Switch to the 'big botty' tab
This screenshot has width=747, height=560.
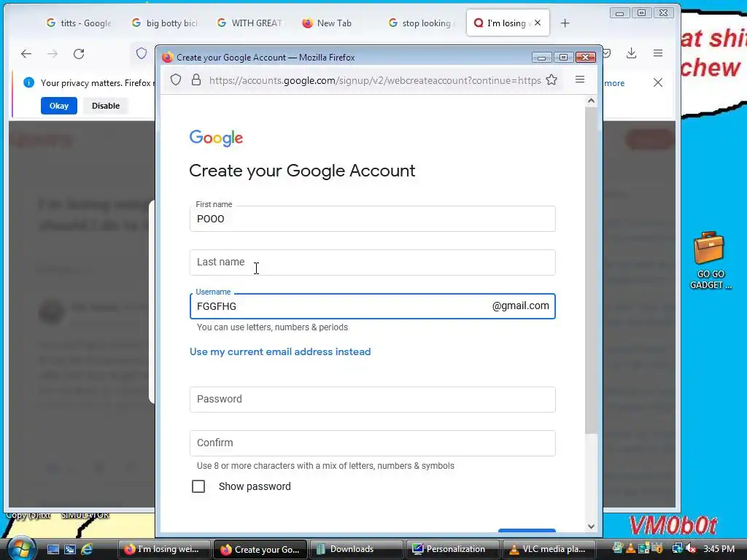[164, 23]
